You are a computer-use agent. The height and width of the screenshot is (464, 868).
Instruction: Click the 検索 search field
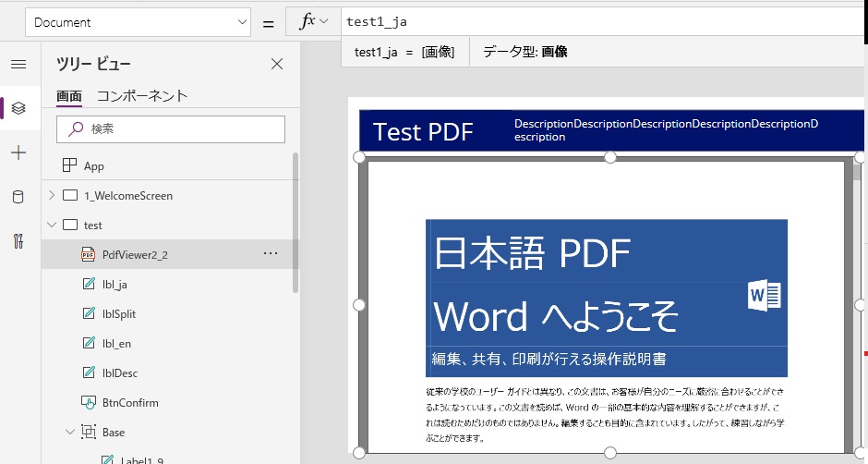[171, 129]
